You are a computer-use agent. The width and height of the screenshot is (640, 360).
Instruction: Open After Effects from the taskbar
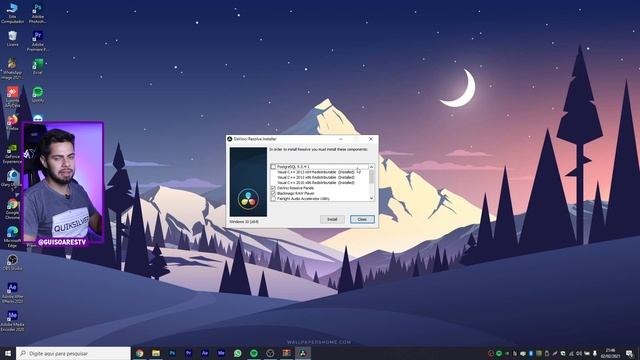point(205,353)
